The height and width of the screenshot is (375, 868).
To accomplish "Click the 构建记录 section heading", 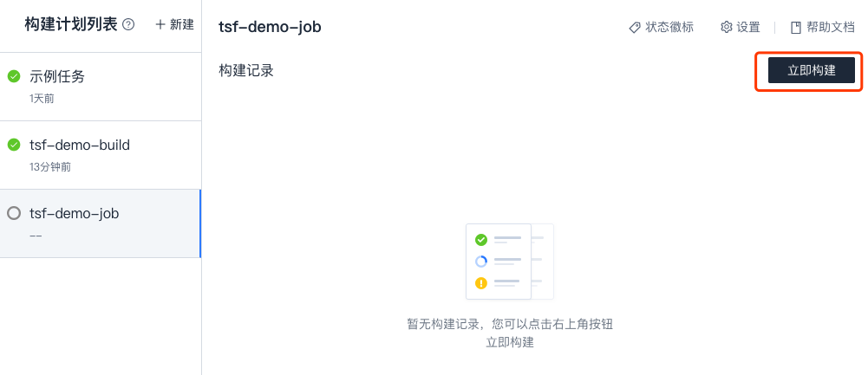I will tap(246, 70).
